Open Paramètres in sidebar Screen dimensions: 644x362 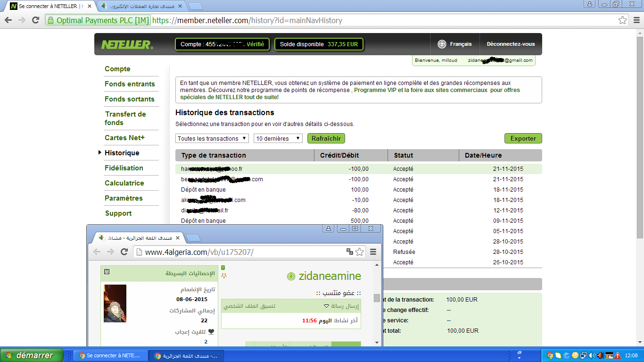click(x=124, y=198)
